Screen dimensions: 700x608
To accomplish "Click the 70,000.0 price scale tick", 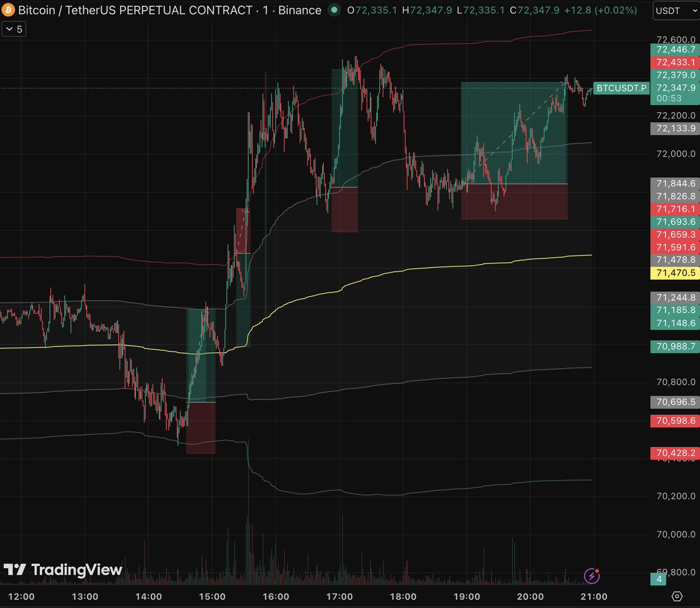I will (x=675, y=535).
